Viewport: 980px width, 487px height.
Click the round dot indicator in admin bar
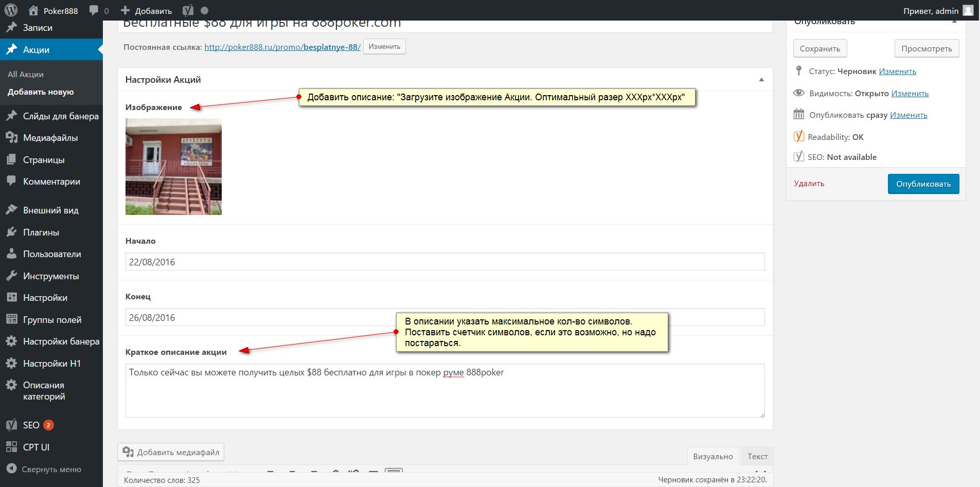204,10
